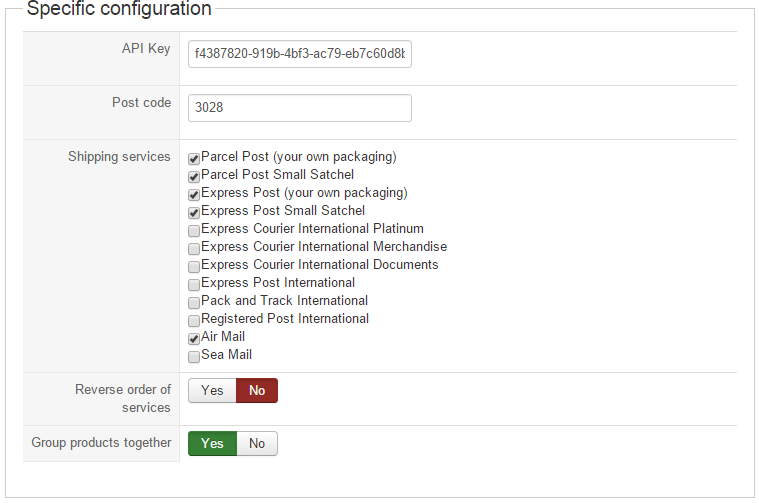Enable Express Courier International Documents
Viewport: 759px width, 503px height.
click(194, 266)
